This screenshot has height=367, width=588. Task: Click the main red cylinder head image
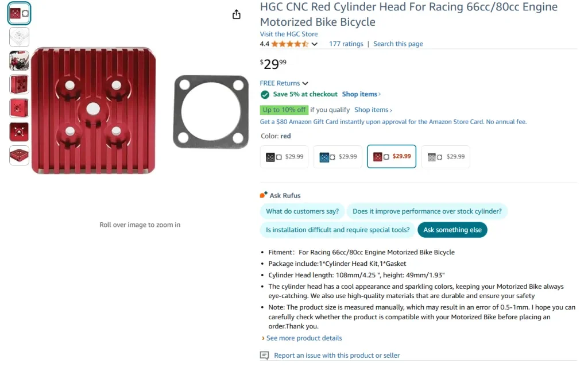pyautogui.click(x=93, y=110)
